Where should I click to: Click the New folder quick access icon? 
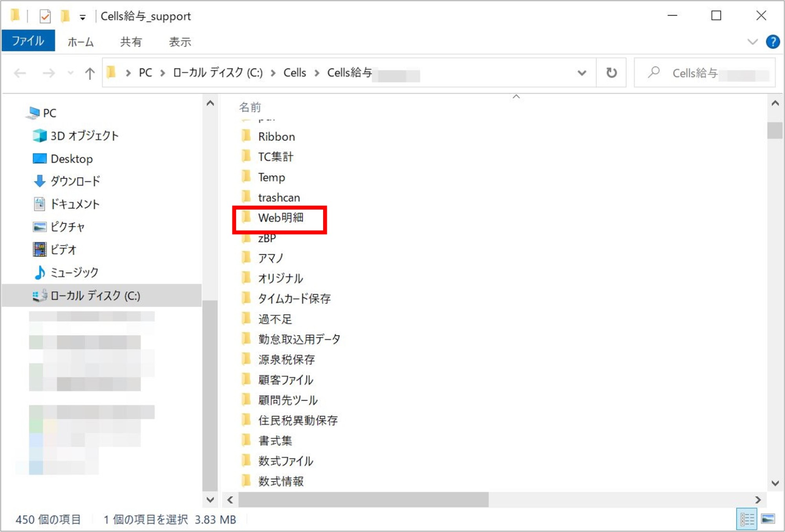pos(65,16)
